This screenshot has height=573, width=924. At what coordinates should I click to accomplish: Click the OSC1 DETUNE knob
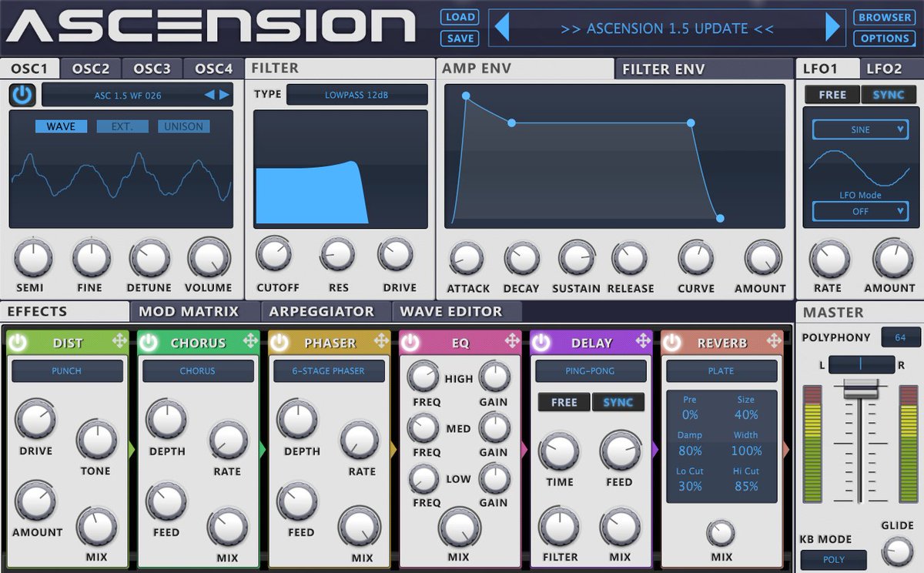(149, 258)
